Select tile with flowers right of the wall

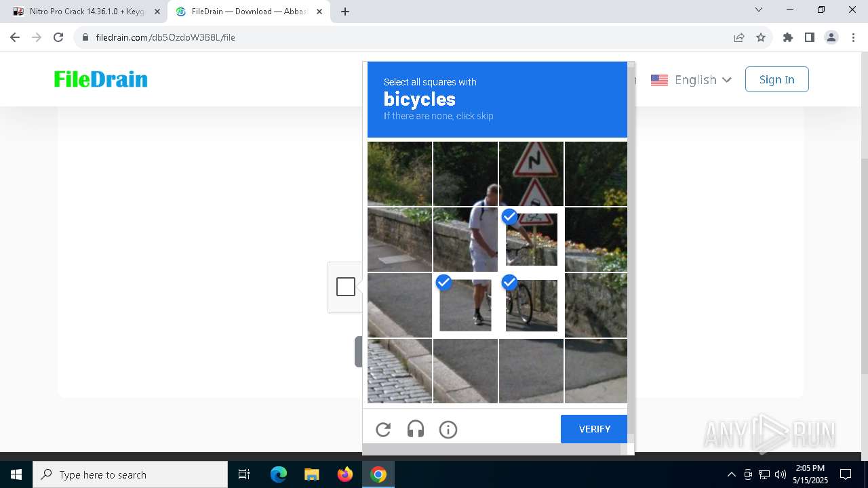click(596, 239)
